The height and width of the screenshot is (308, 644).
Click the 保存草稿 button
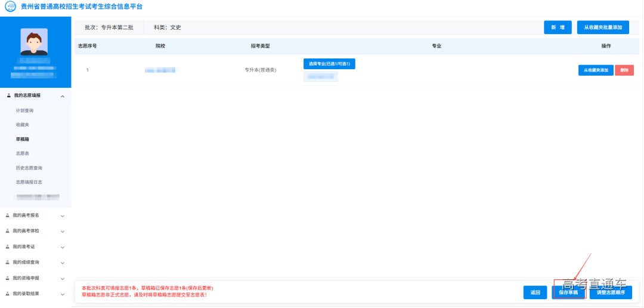pyautogui.click(x=568, y=292)
